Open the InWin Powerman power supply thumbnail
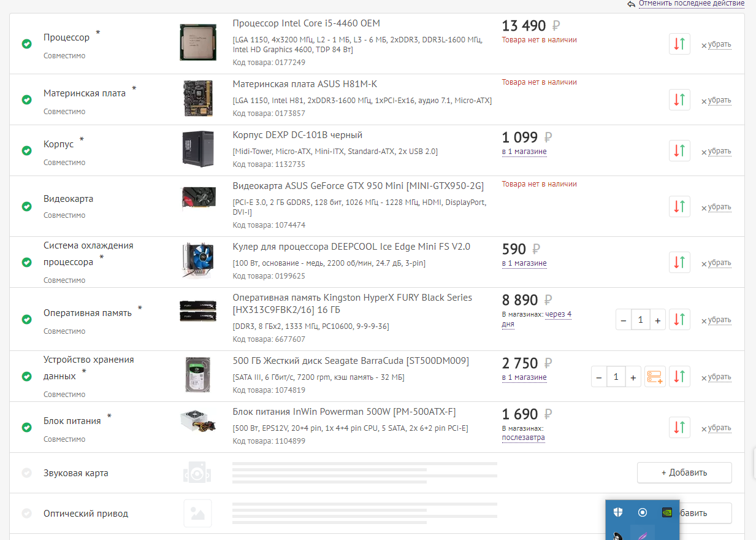The image size is (756, 540). 198,423
